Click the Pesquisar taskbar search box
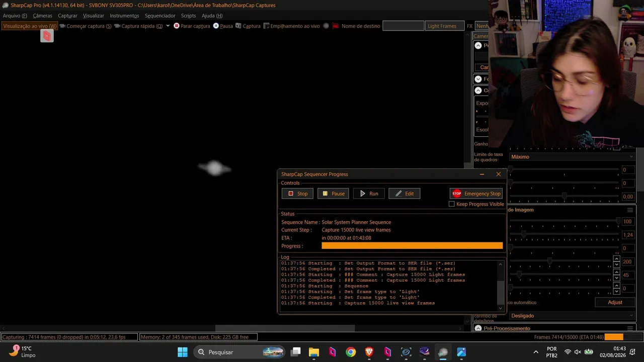 tap(239, 352)
